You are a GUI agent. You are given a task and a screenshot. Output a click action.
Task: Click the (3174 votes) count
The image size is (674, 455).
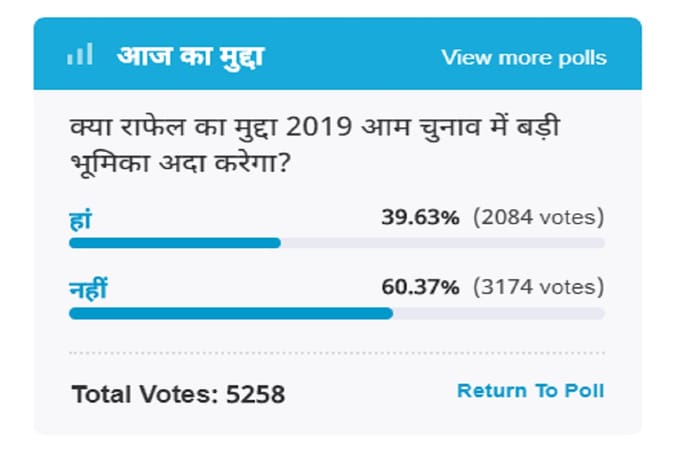[x=539, y=288]
